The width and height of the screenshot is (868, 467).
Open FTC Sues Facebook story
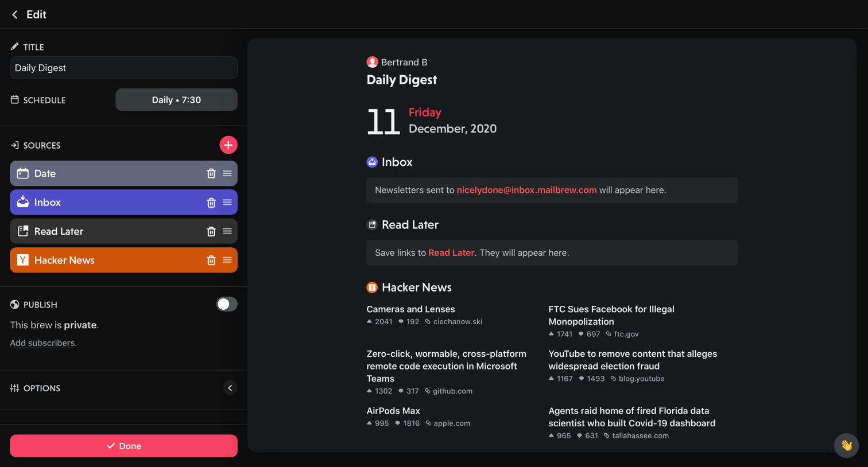[x=611, y=316]
